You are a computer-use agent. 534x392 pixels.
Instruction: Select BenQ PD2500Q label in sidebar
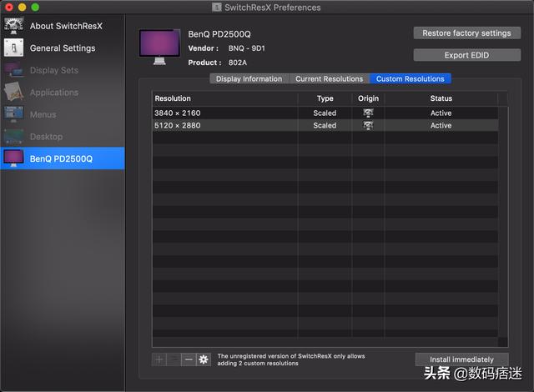[x=61, y=158]
